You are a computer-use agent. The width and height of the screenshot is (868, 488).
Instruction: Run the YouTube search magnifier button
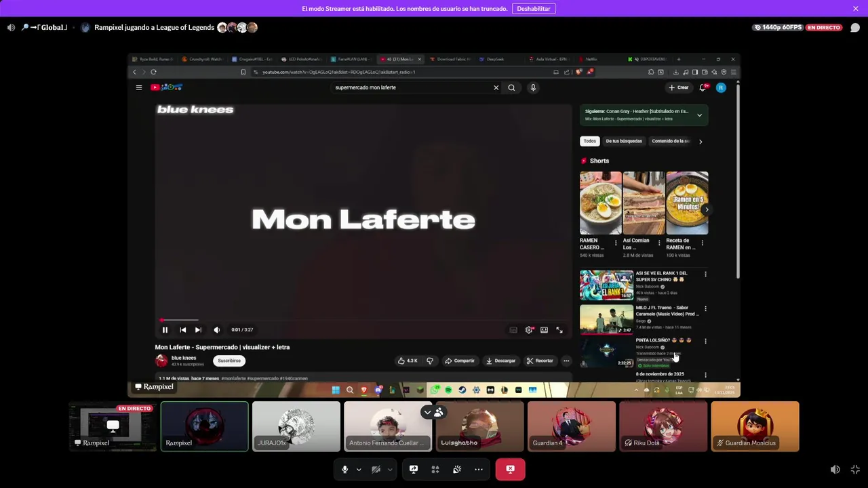(511, 87)
